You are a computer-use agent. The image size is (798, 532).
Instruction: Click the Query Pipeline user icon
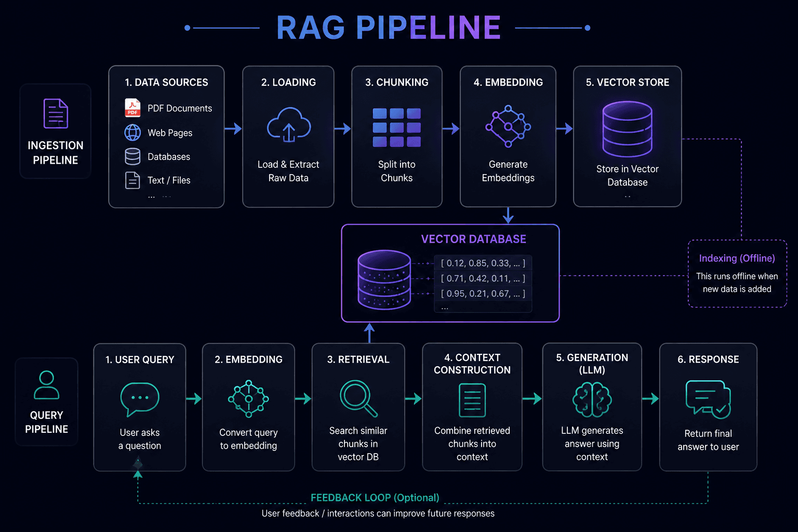[x=46, y=385]
